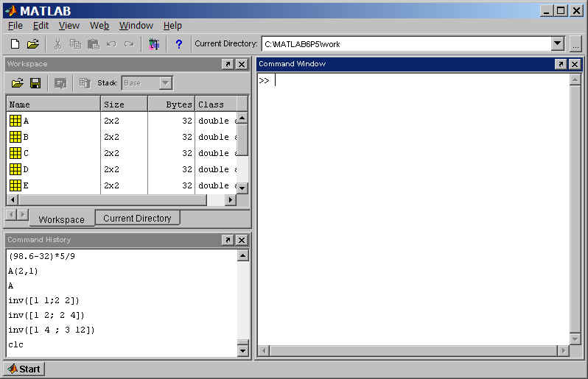The width and height of the screenshot is (588, 379).
Task: Click Workspace horizontal scroll left arrow
Action: click(x=13, y=200)
